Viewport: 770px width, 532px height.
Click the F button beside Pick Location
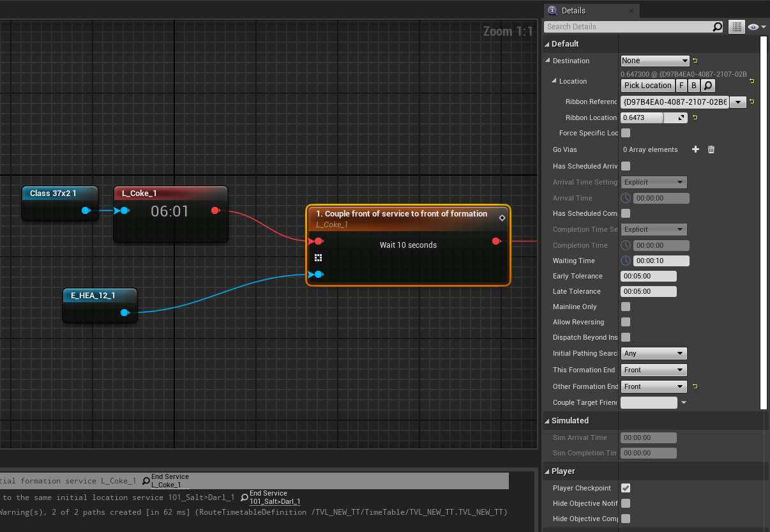click(681, 86)
